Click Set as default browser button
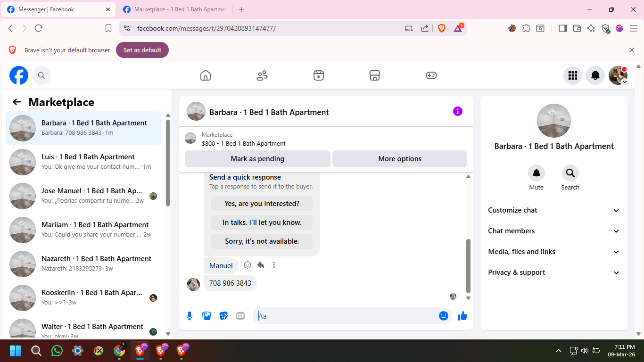 tap(142, 50)
